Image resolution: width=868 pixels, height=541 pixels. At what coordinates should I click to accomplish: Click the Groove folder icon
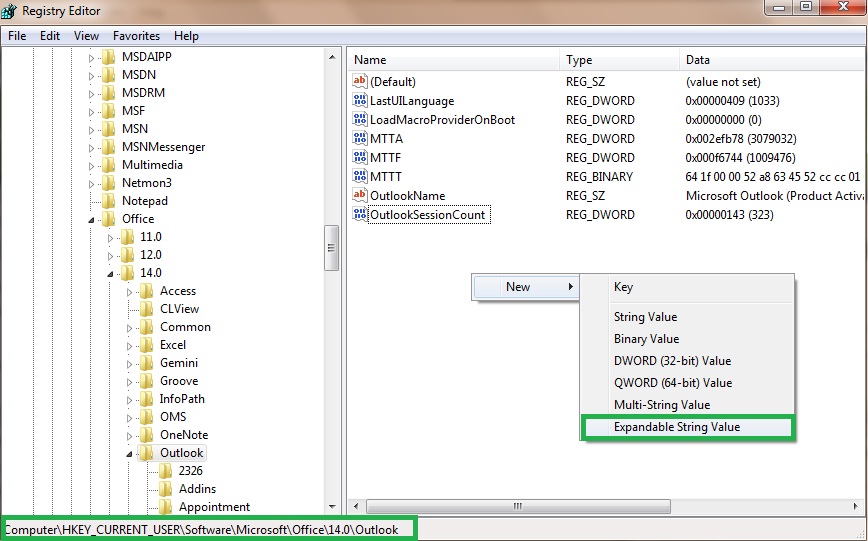pos(146,380)
